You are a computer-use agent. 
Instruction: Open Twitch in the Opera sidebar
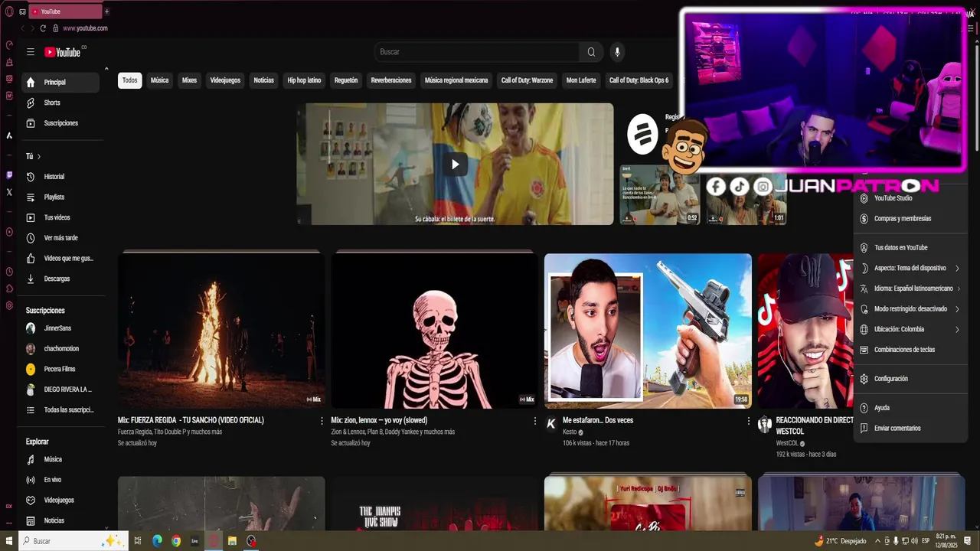point(9,175)
